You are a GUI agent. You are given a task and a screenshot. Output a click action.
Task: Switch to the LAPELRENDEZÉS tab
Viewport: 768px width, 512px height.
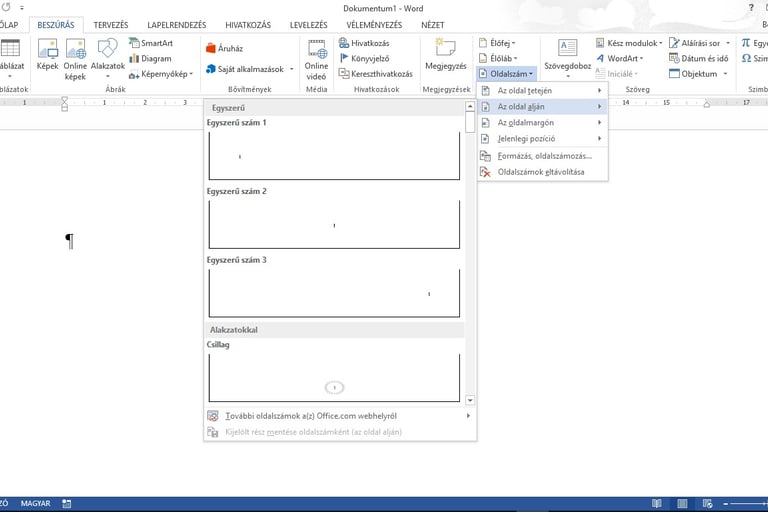(177, 24)
